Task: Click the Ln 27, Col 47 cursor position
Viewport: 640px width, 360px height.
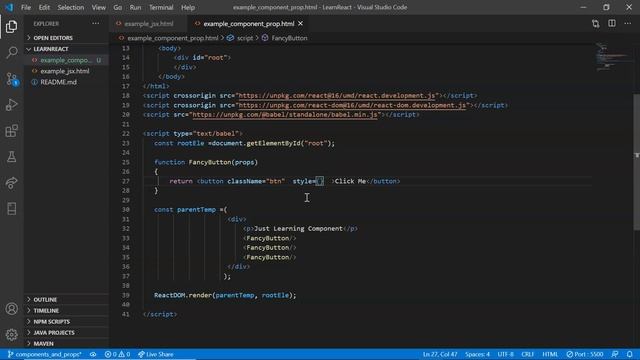Action: click(440, 354)
